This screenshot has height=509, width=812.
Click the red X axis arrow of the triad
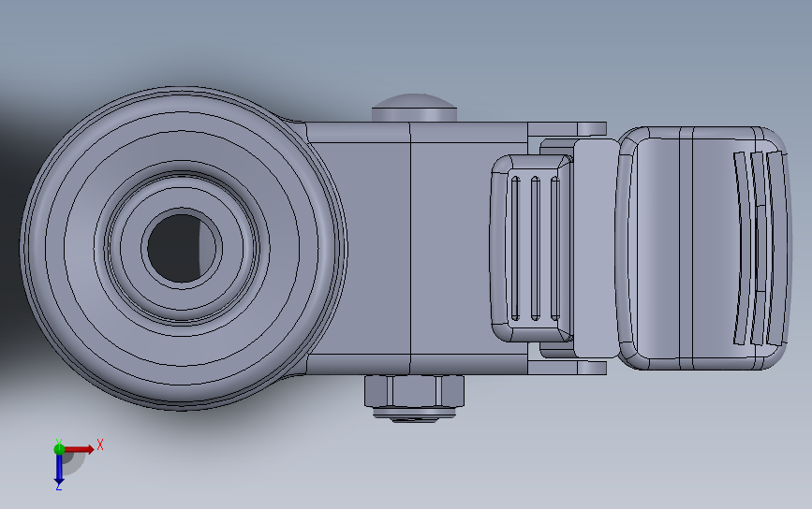click(80, 449)
